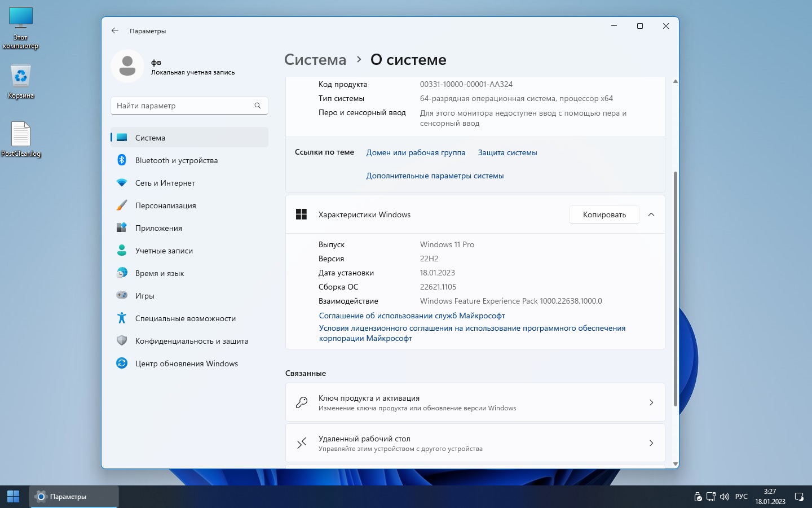The image size is (812, 508).
Task: Collapse the Характеристики Windows section
Action: 651,214
